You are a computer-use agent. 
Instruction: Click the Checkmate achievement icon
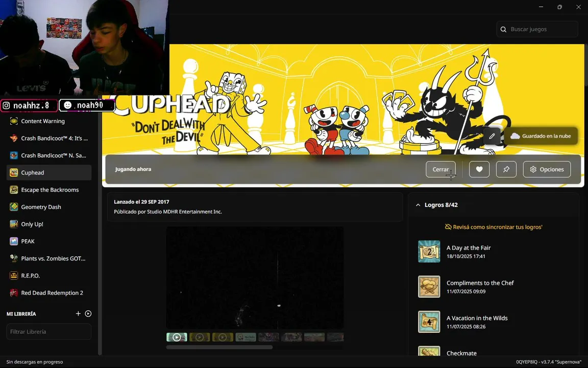point(429,351)
